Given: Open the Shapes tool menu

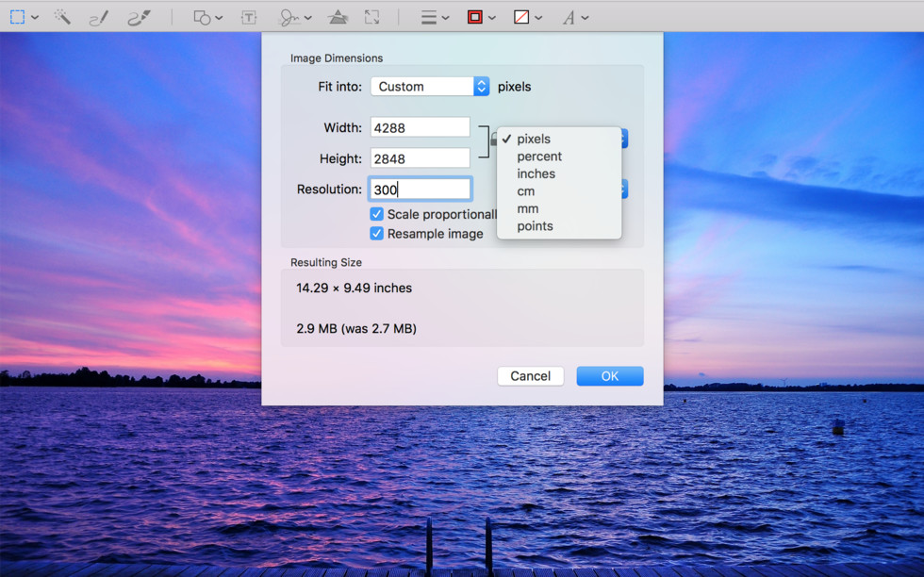Looking at the screenshot, I should [x=207, y=17].
